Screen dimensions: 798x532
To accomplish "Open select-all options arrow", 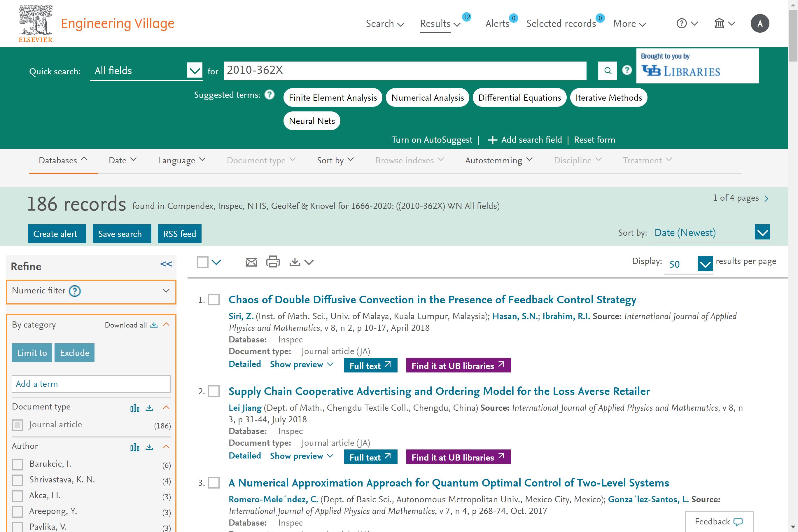I will click(216, 262).
